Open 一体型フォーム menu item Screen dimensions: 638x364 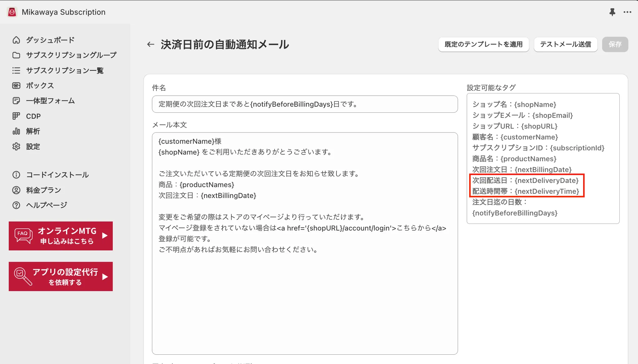[50, 101]
